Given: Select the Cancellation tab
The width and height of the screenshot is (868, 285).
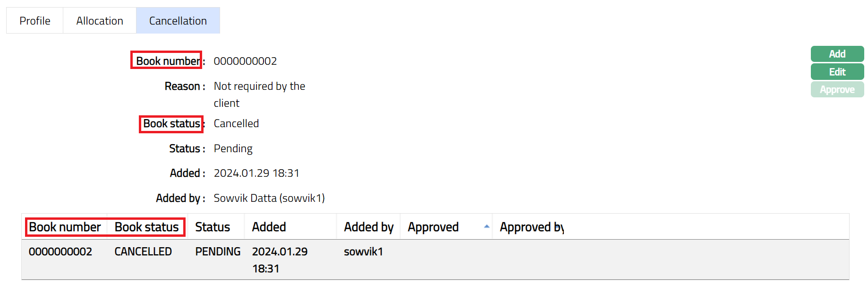Looking at the screenshot, I should click(x=178, y=21).
